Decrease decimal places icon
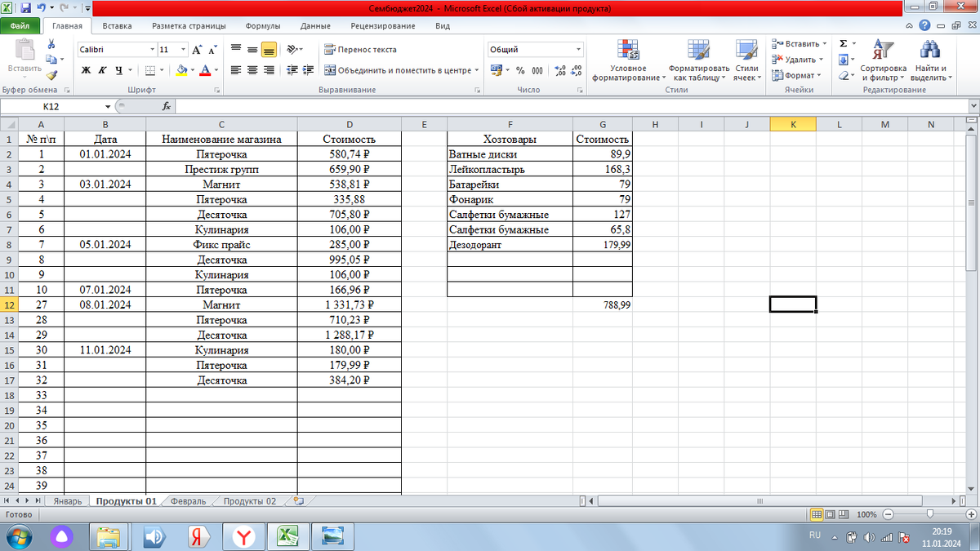The image size is (980, 551). [576, 70]
